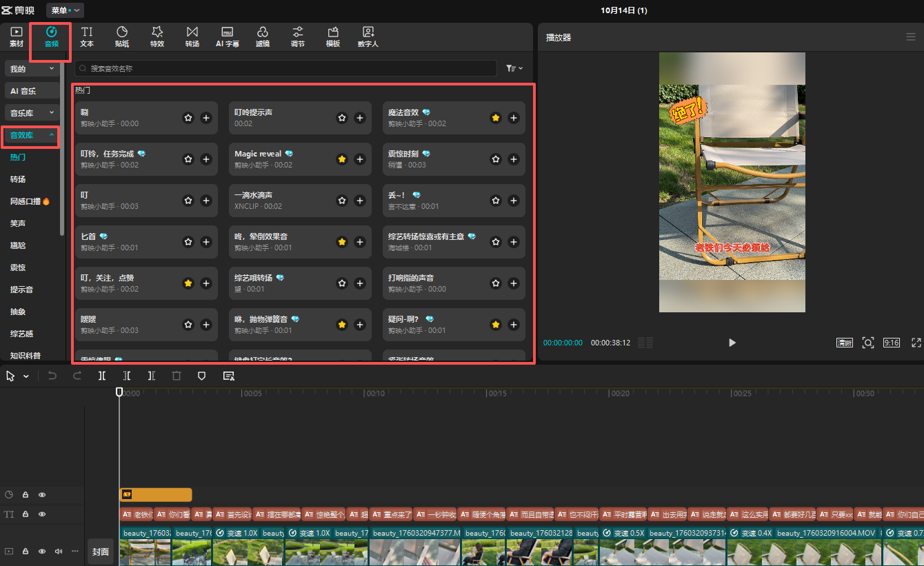
Task: Select the 笑声 sound effect category
Action: click(x=18, y=223)
